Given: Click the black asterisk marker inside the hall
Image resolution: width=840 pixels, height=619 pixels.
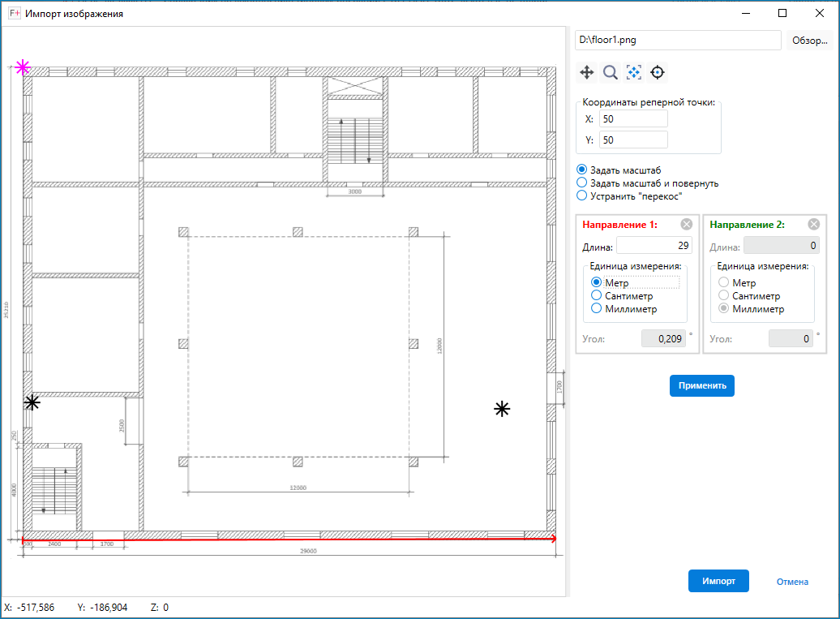Looking at the screenshot, I should [x=502, y=410].
